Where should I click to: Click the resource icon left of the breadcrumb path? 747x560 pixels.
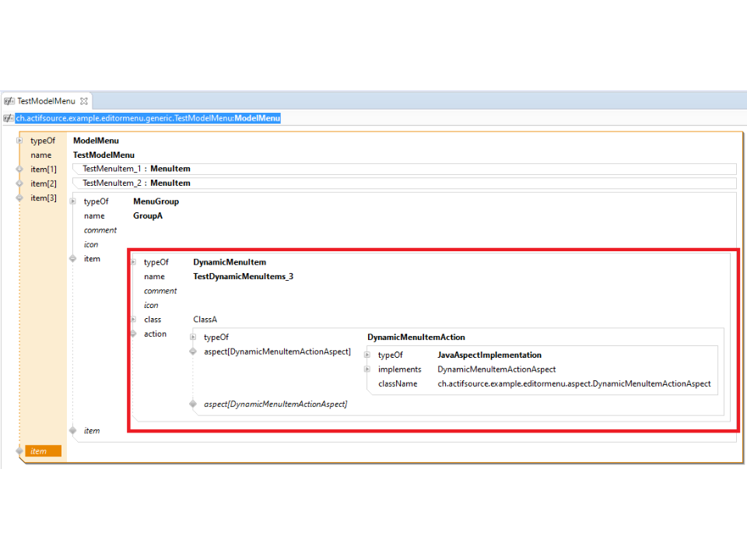[x=9, y=118]
